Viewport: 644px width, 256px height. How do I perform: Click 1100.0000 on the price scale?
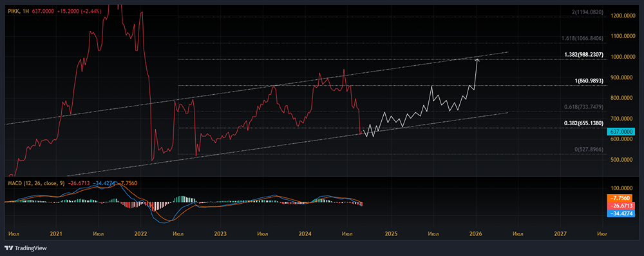[x=622, y=36]
